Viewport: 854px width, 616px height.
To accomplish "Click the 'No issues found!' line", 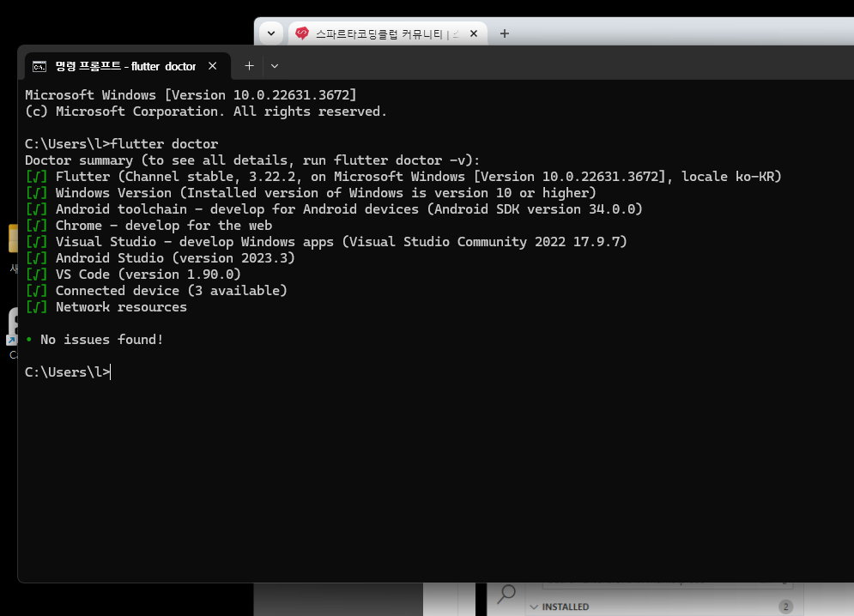I will tap(94, 340).
